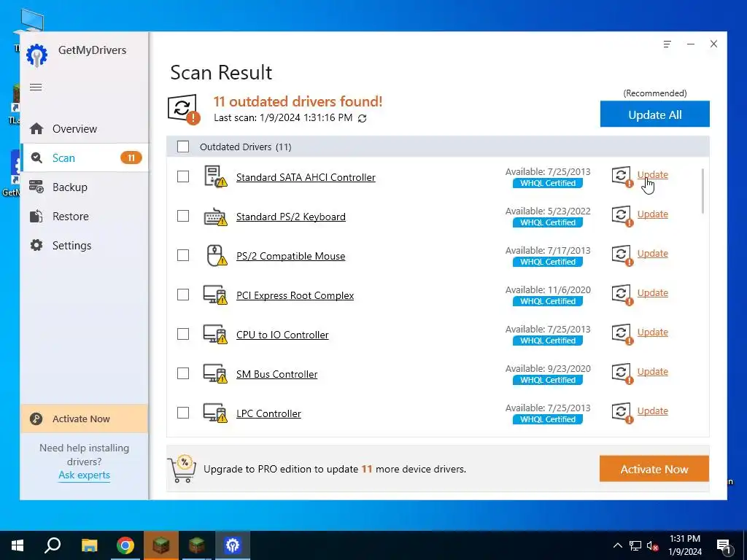Click the Overview home icon
The image size is (747, 560).
36,128
